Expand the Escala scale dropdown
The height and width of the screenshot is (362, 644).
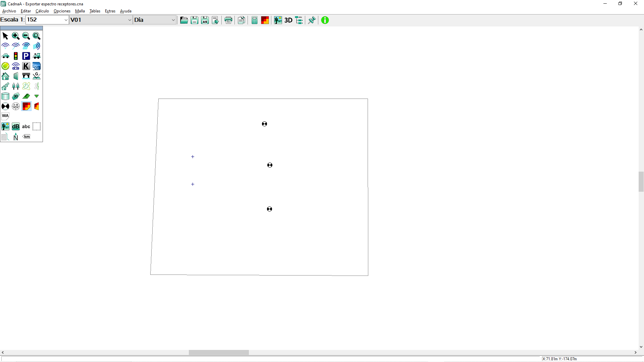point(66,20)
